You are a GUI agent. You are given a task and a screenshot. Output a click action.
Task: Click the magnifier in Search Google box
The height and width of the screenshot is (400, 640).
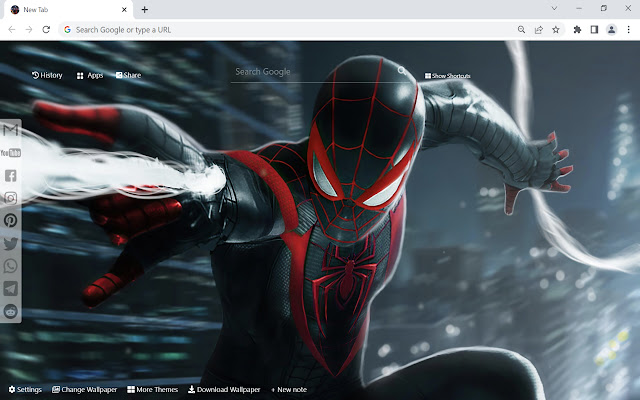pos(402,71)
